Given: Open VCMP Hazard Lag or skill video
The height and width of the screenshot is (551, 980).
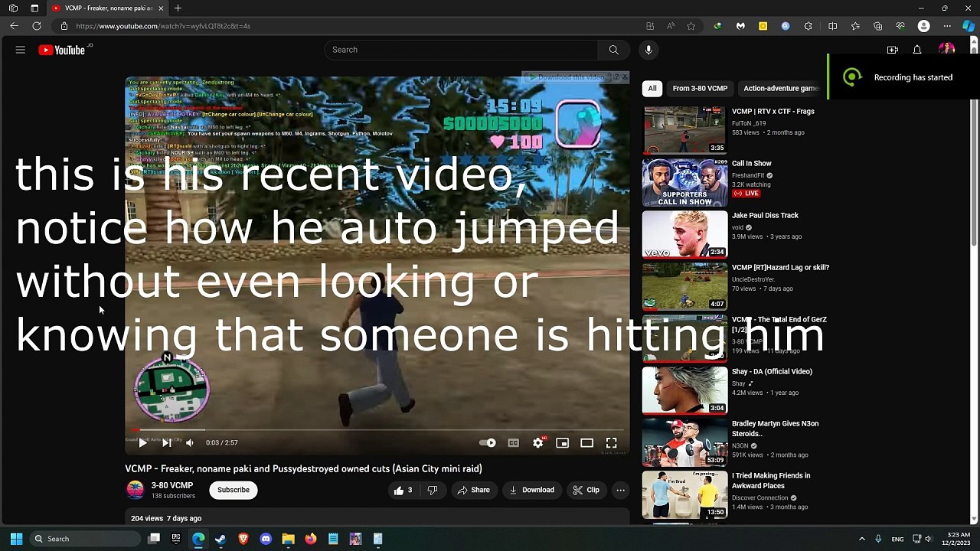Looking at the screenshot, I should [x=684, y=286].
